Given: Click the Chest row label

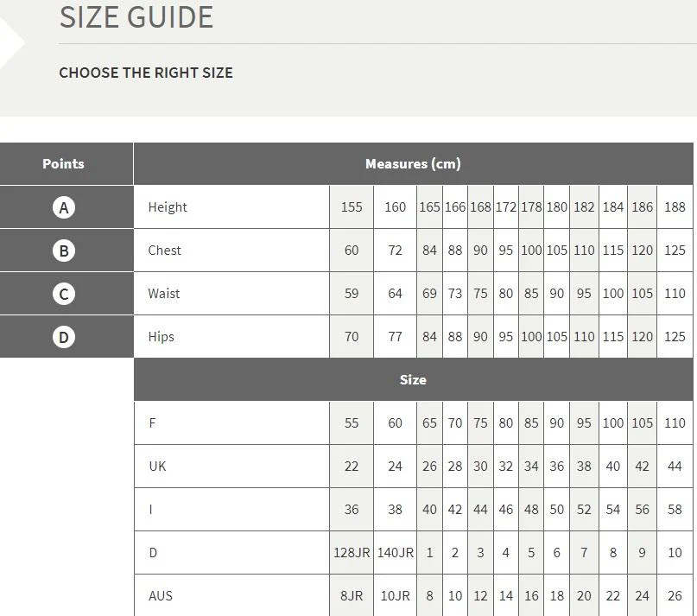Looking at the screenshot, I should click(x=164, y=251).
